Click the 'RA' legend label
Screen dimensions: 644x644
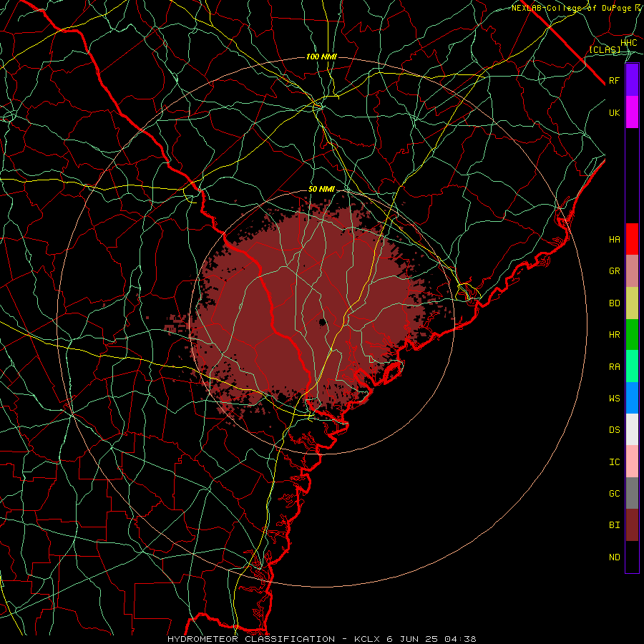pos(614,367)
